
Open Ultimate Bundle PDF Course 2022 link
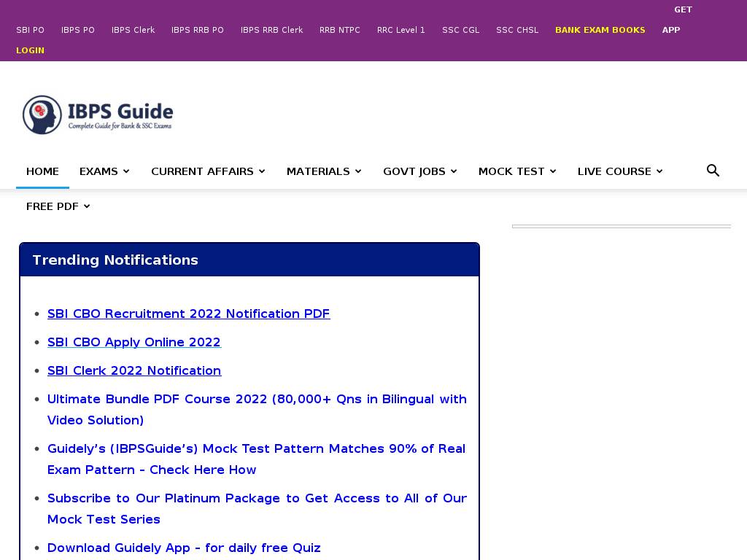coord(257,400)
